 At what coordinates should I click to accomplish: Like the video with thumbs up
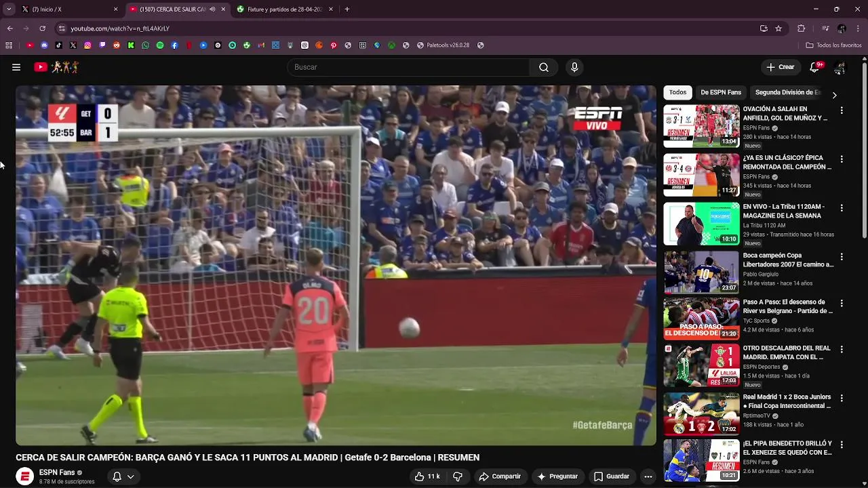pos(427,476)
